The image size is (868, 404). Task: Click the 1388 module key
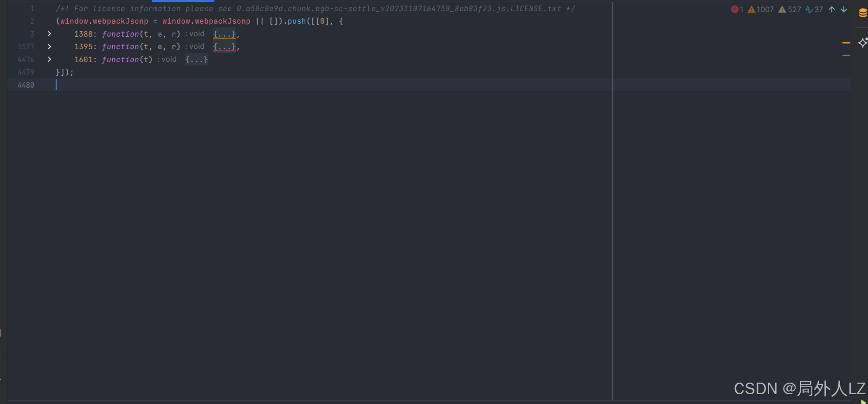coord(84,34)
